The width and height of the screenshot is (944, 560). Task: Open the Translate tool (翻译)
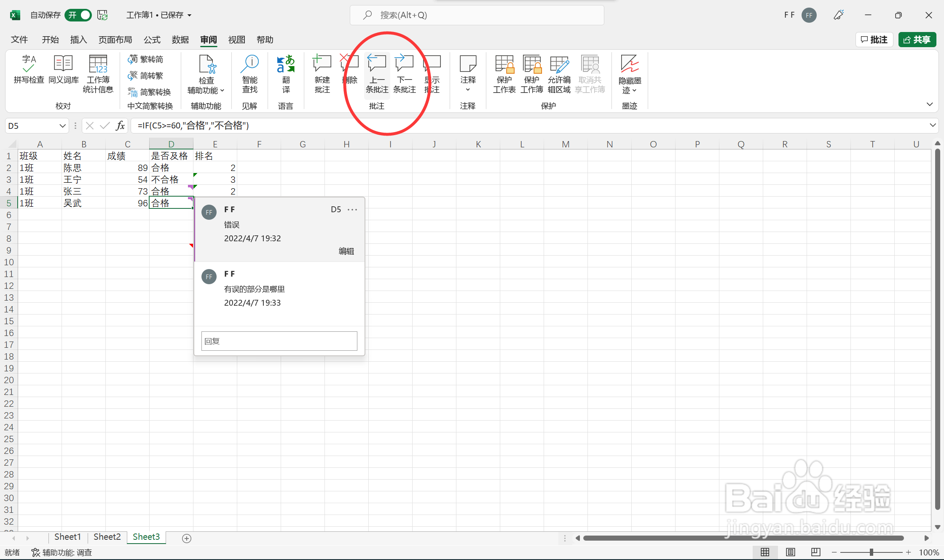click(x=286, y=74)
